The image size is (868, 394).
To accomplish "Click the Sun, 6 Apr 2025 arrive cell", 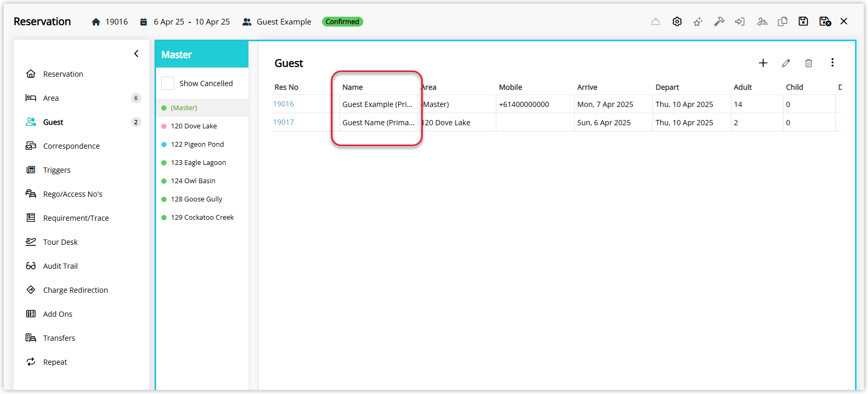I will [613, 123].
